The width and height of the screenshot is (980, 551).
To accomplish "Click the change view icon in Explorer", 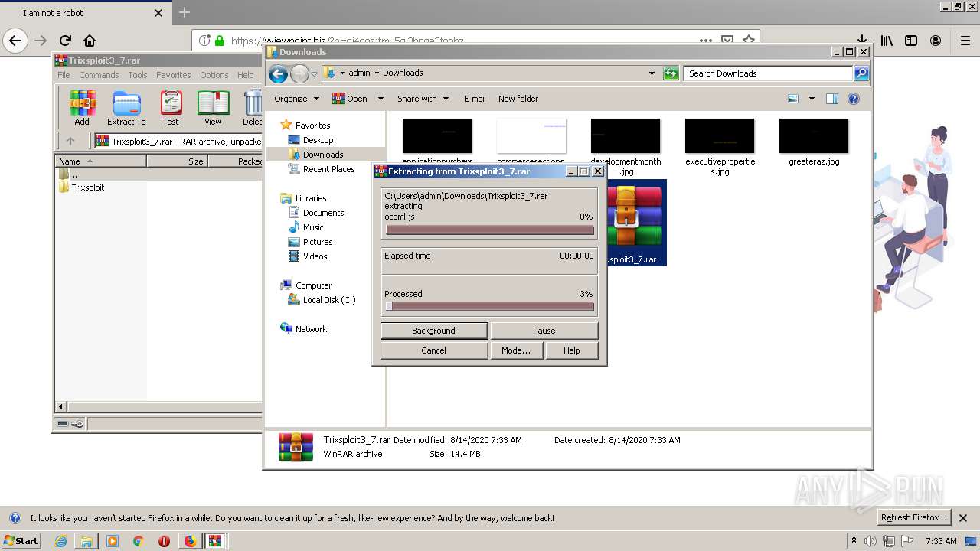I will 793,99.
